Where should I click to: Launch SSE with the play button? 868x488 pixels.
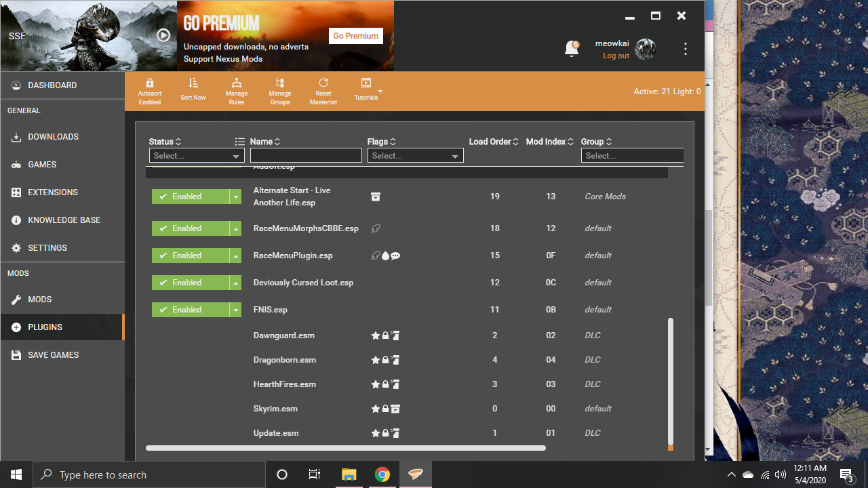pos(163,35)
